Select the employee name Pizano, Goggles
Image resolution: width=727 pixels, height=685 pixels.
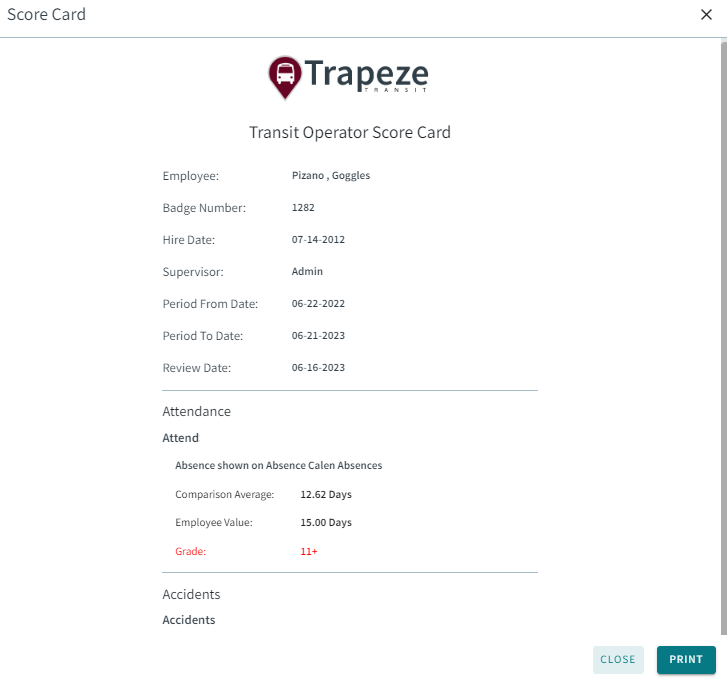click(x=331, y=176)
